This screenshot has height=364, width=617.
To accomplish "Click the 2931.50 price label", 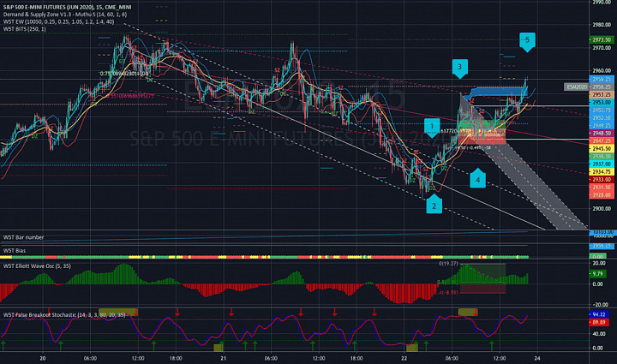I will click(602, 187).
